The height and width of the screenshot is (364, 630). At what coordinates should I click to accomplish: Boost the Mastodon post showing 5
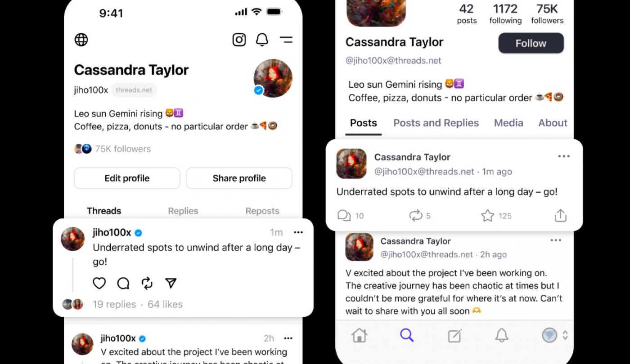coord(416,216)
